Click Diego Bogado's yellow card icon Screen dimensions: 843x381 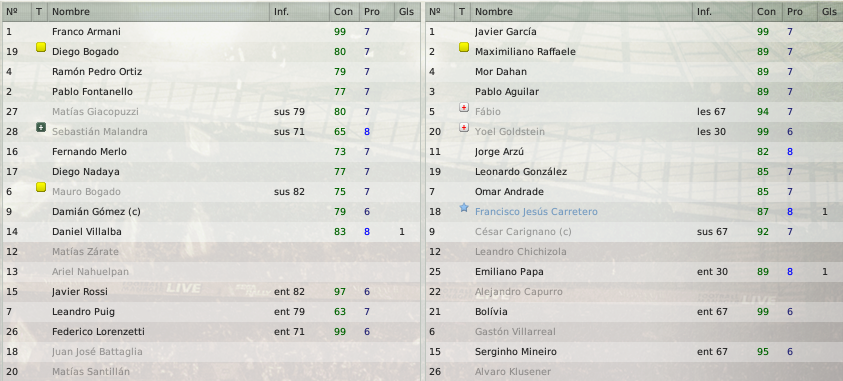click(x=41, y=48)
